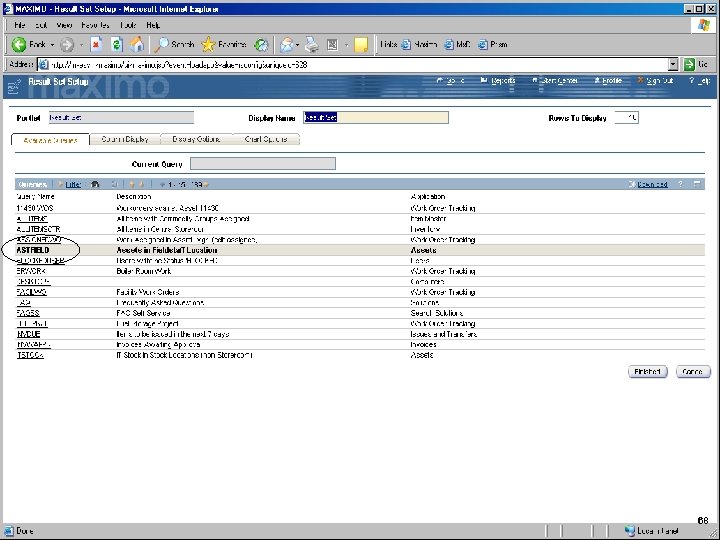Click the Queries table clear filter icon

coord(114,184)
